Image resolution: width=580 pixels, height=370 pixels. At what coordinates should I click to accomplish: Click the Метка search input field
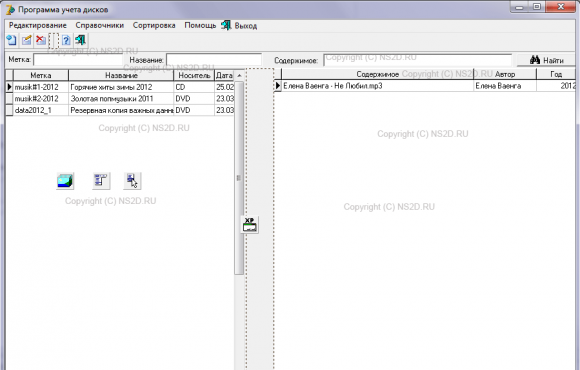[x=78, y=60]
